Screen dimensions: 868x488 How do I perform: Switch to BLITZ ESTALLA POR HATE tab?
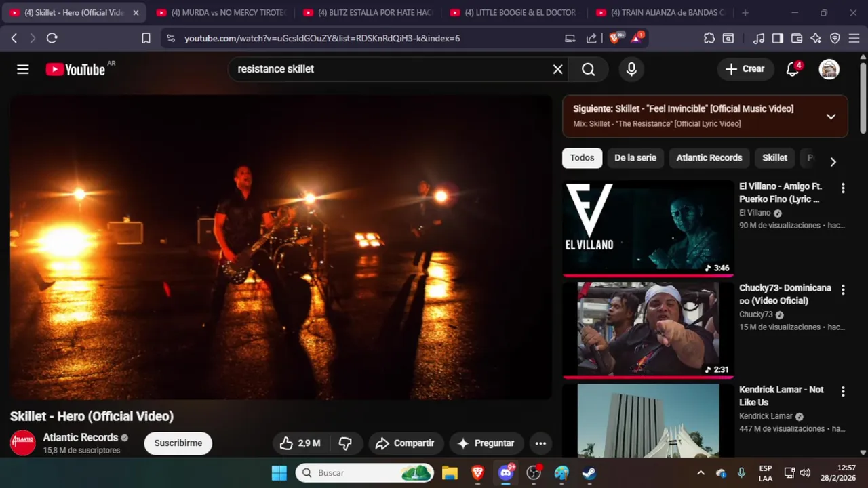click(x=368, y=13)
